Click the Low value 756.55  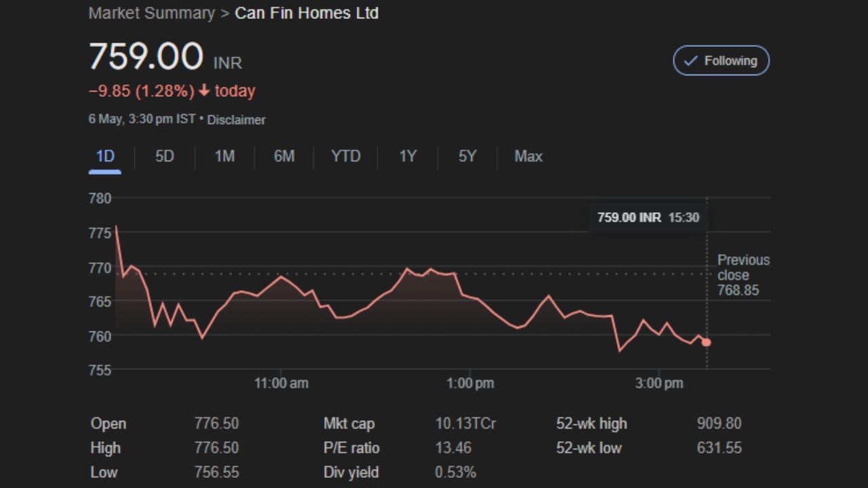click(216, 472)
